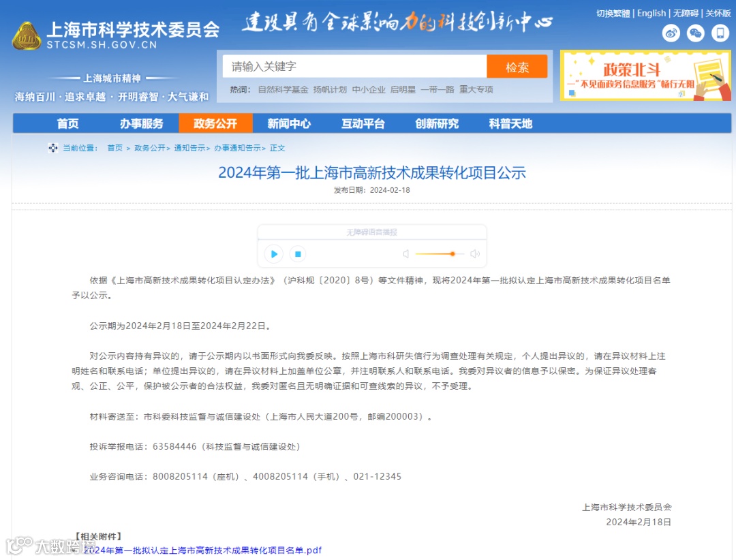Select hot keyword 自然科学基金
Viewport: 736px width, 560px height.
tap(283, 89)
